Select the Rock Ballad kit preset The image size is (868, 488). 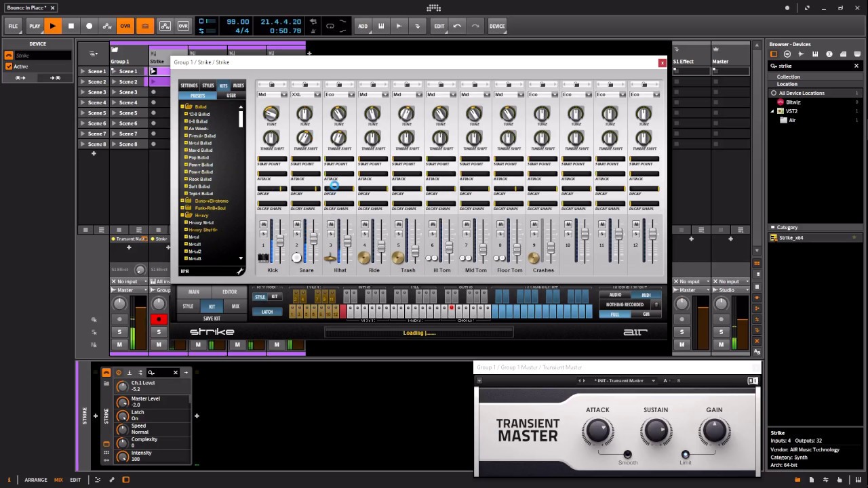200,179
